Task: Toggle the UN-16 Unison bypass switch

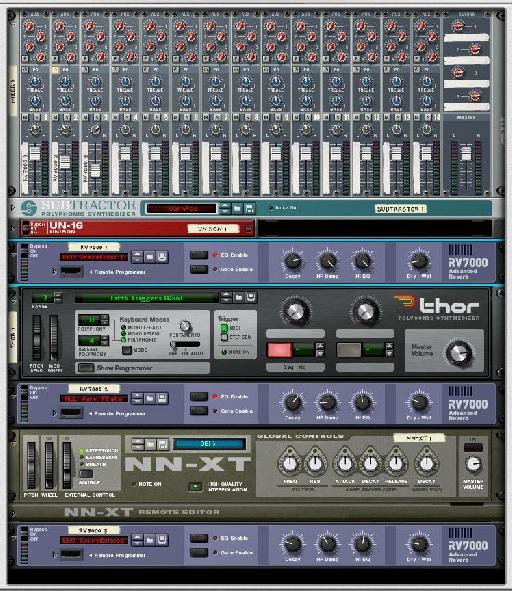Action: coord(26,228)
